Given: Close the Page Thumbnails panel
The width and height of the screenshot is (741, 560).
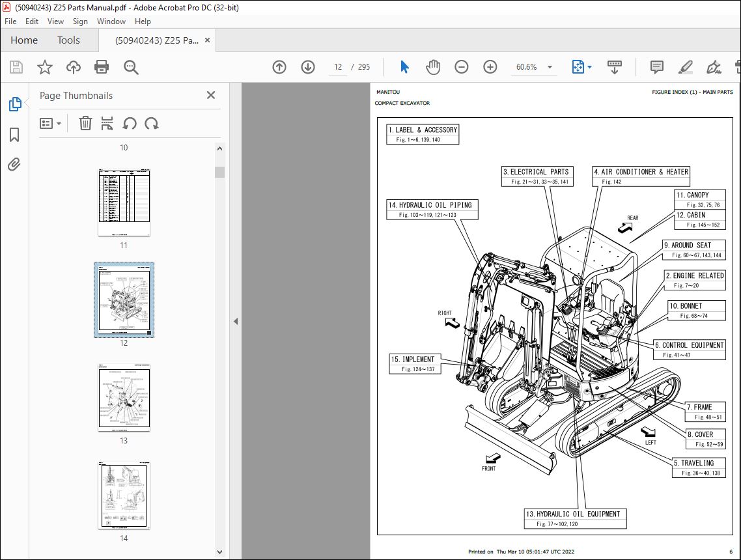Looking at the screenshot, I should point(211,95).
